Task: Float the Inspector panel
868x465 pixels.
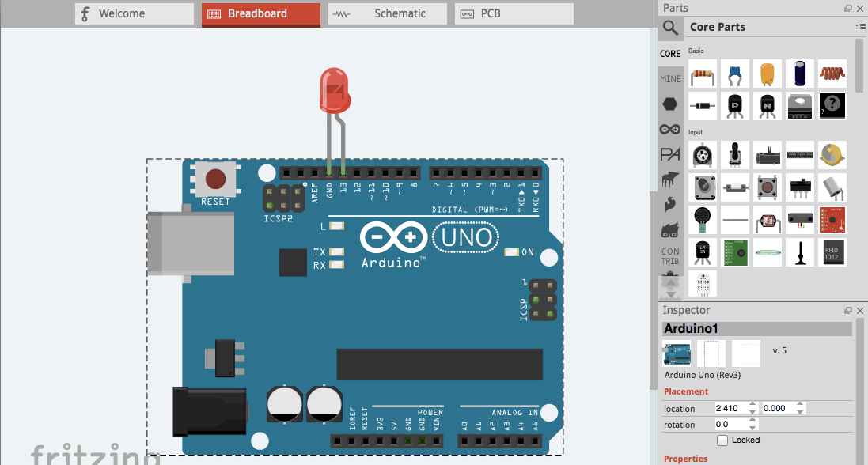Action: [x=848, y=311]
